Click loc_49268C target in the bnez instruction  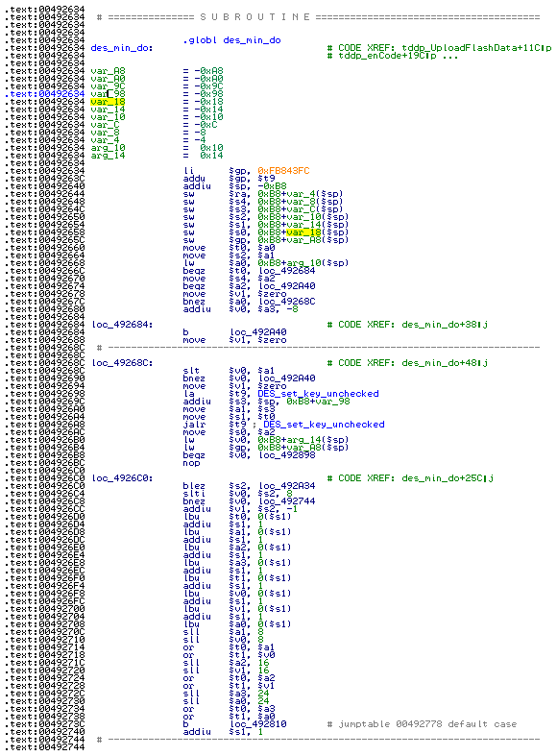[x=287, y=302]
